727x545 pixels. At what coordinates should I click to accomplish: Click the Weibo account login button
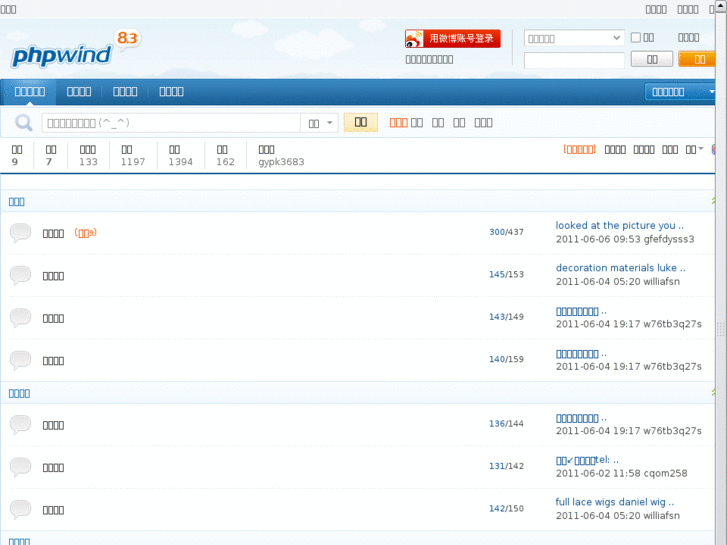point(453,38)
